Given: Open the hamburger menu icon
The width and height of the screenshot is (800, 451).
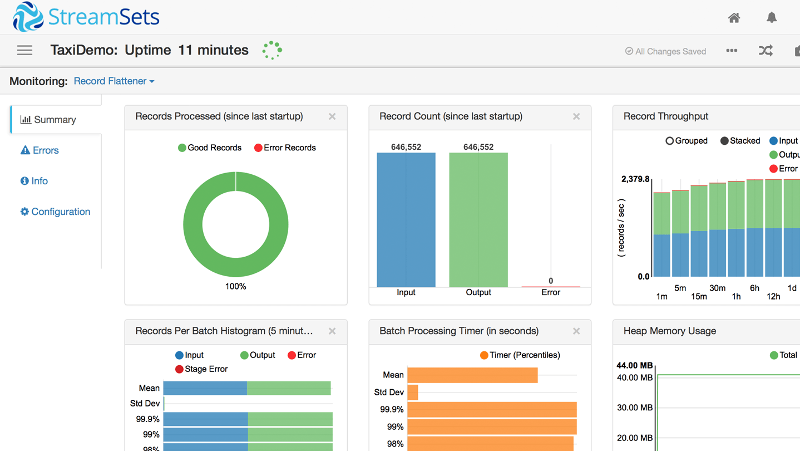Looking at the screenshot, I should (x=24, y=50).
